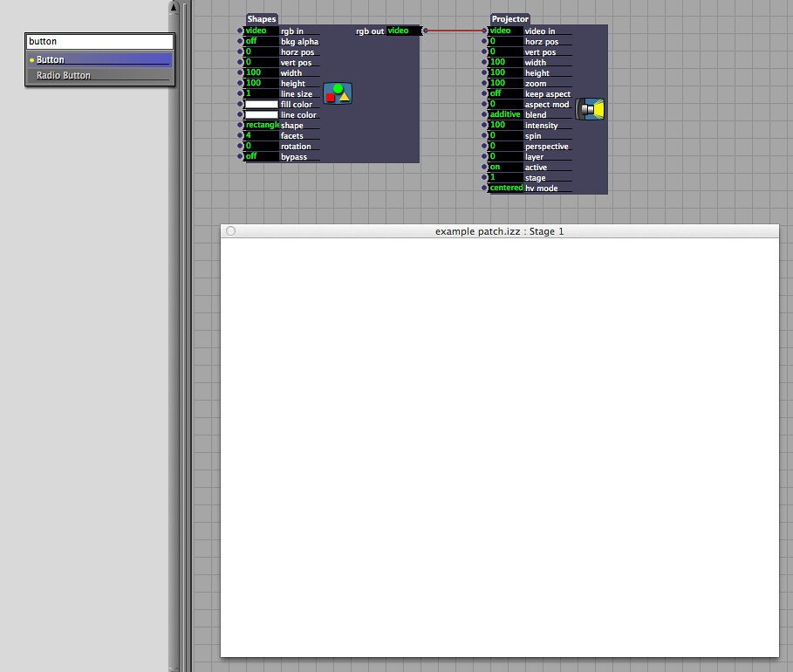
Task: Click the Projector video in input port
Action: pyautogui.click(x=485, y=31)
